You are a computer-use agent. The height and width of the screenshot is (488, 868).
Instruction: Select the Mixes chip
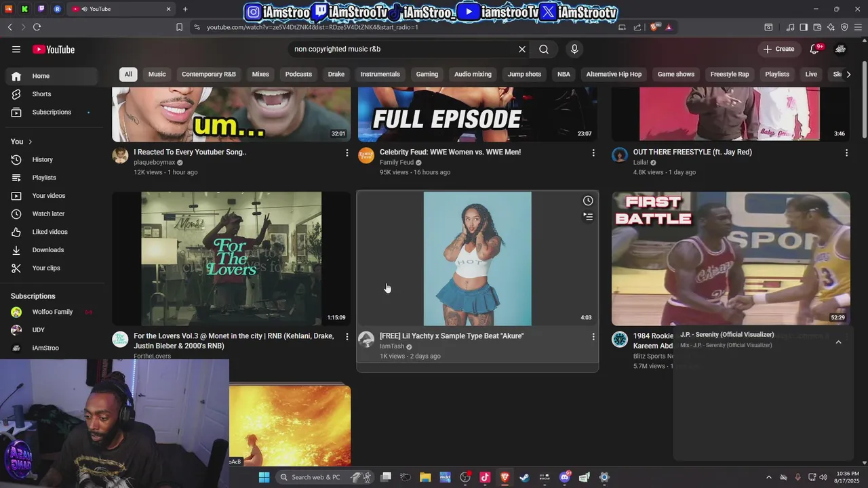[260, 74]
